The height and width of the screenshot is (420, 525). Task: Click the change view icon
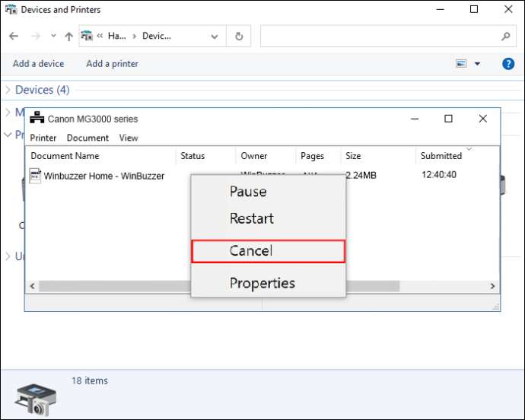click(461, 63)
